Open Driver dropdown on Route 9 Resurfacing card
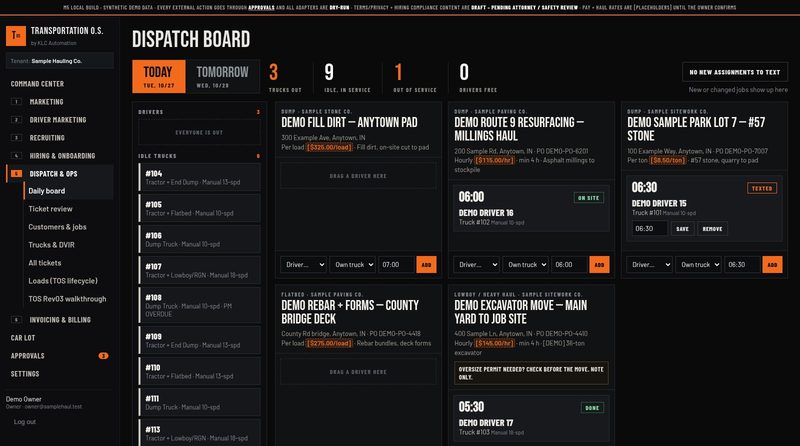The height and width of the screenshot is (446, 800). click(477, 264)
